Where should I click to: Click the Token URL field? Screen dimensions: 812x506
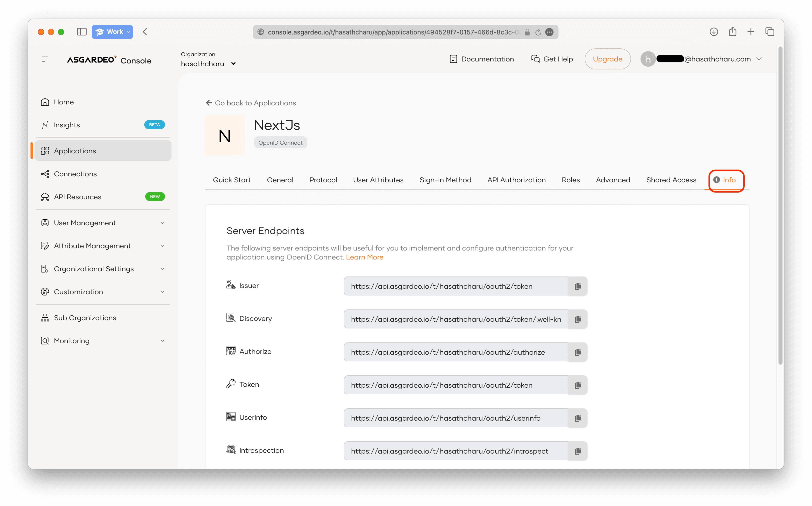pos(456,385)
